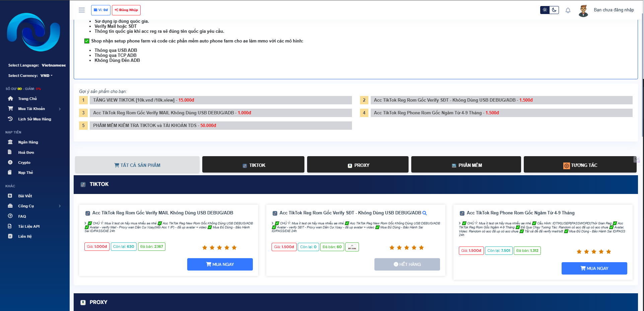This screenshot has height=311, width=644.
Task: Click the TikTok icon in TIKTOK section header
Action: click(83, 185)
